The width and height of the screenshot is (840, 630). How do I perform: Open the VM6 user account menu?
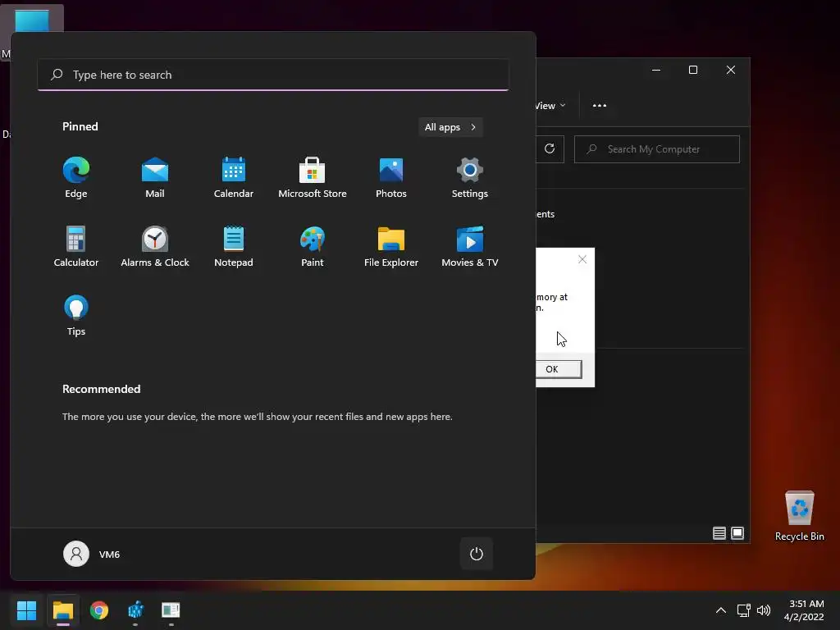tap(92, 554)
